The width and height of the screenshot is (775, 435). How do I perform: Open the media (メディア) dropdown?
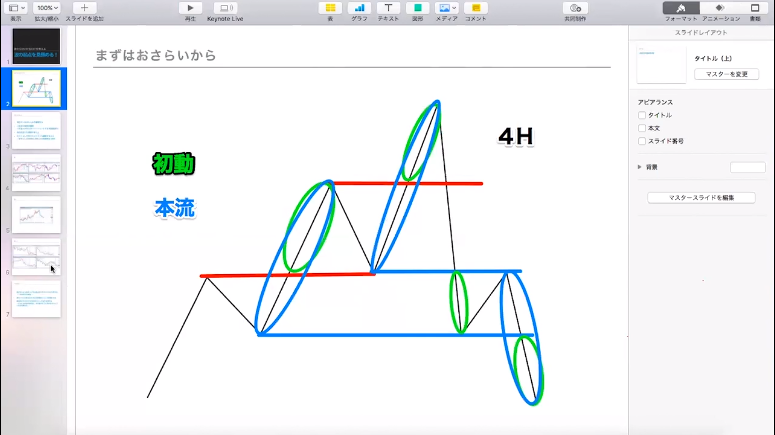447,8
